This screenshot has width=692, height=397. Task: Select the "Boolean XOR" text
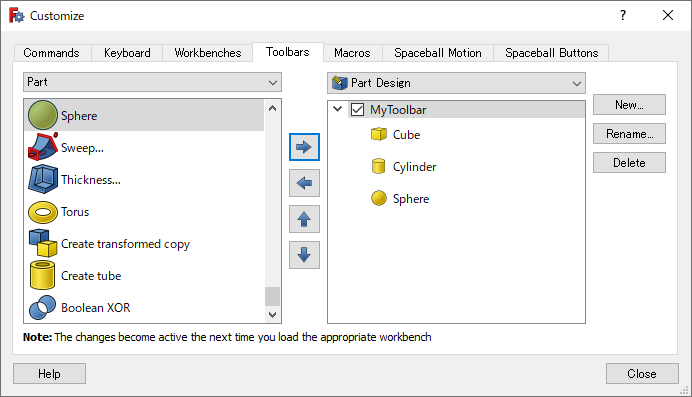point(96,308)
